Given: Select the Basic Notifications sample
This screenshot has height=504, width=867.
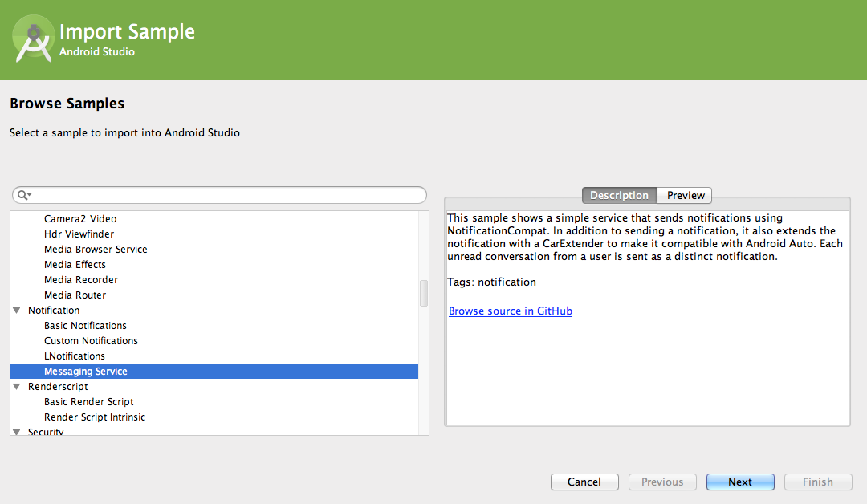Looking at the screenshot, I should coord(85,326).
